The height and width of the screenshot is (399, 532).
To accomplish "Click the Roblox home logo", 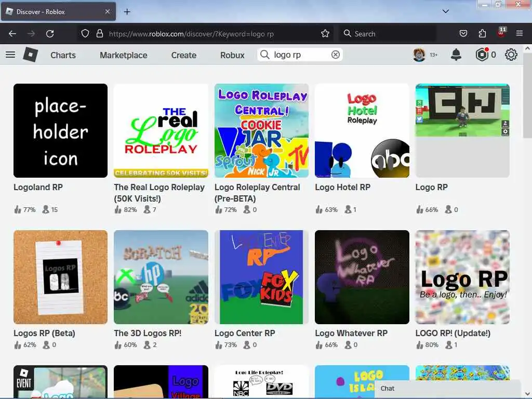I will point(30,55).
